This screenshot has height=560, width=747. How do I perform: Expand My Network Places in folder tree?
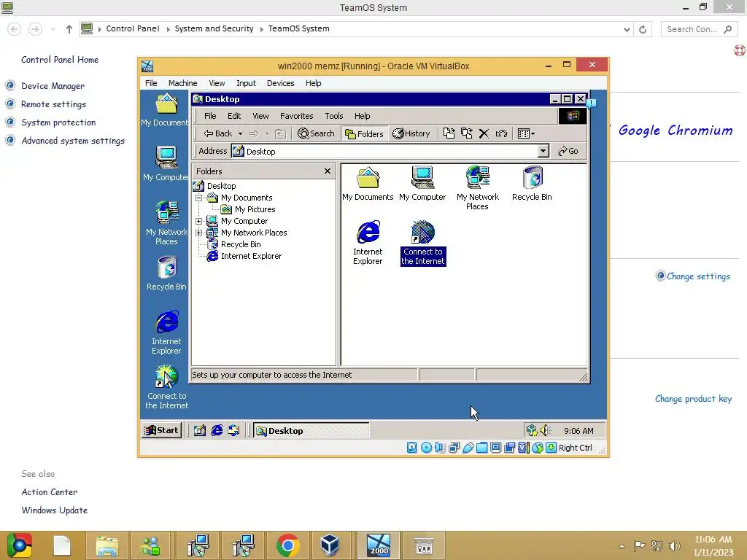click(x=198, y=233)
